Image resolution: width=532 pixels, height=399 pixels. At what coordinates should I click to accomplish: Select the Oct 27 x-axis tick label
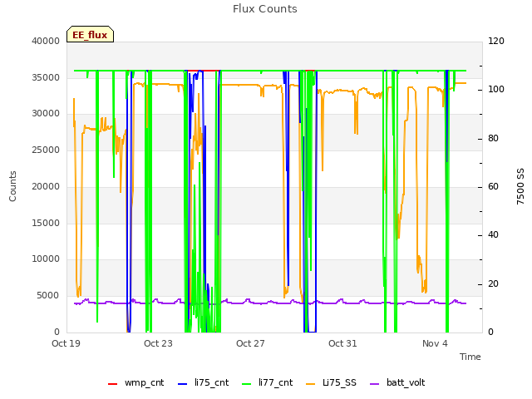pyautogui.click(x=250, y=343)
